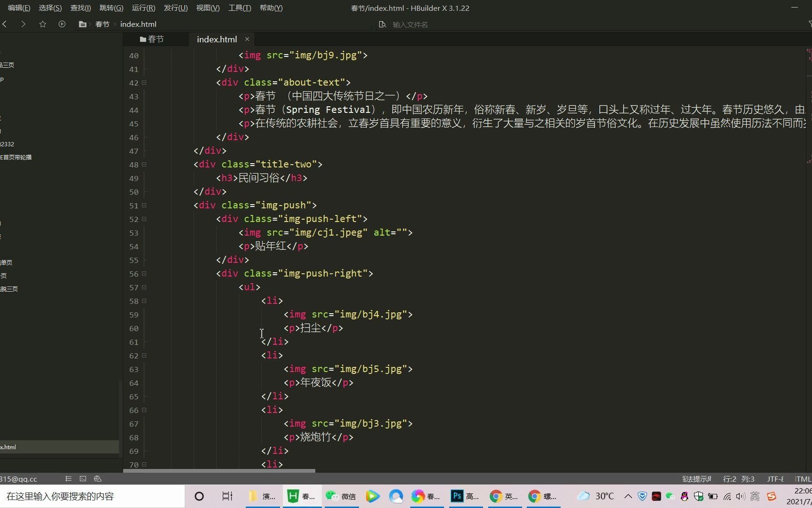Screen dimensions: 812x508
Task: Open the second Chrome window 螺... on taskbar
Action: coord(542,496)
